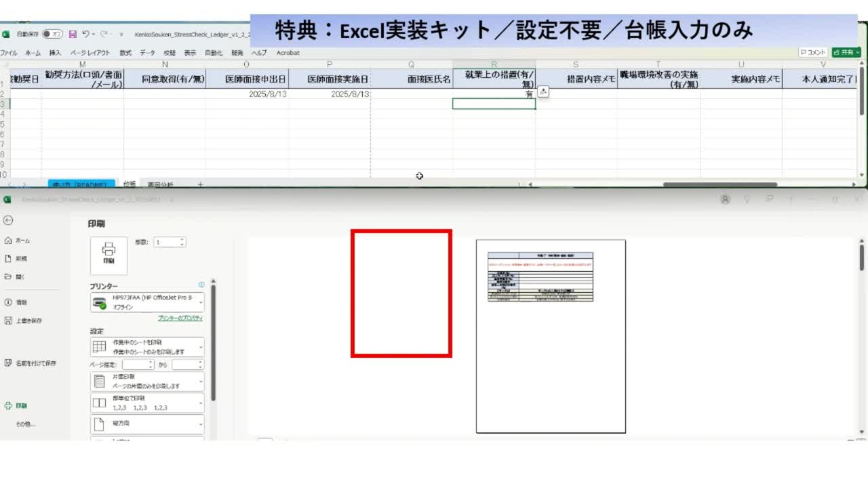Select column N header
This screenshot has width=868, height=488.
pos(165,64)
